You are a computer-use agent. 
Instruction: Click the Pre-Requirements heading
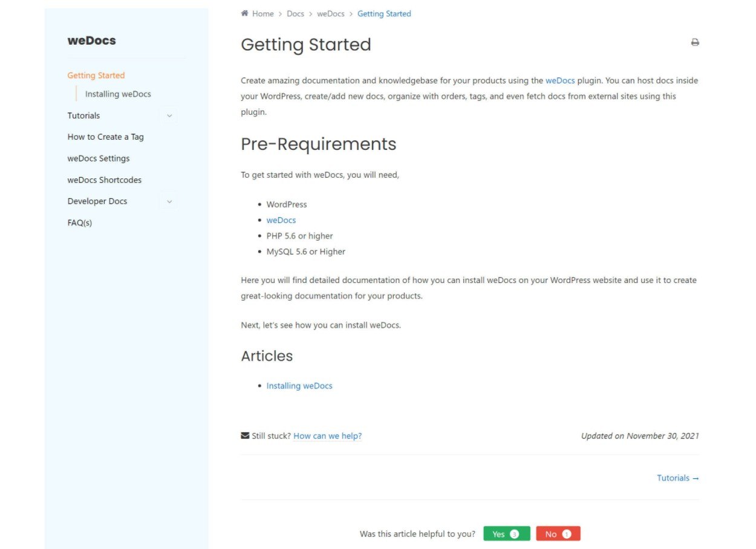tap(319, 144)
